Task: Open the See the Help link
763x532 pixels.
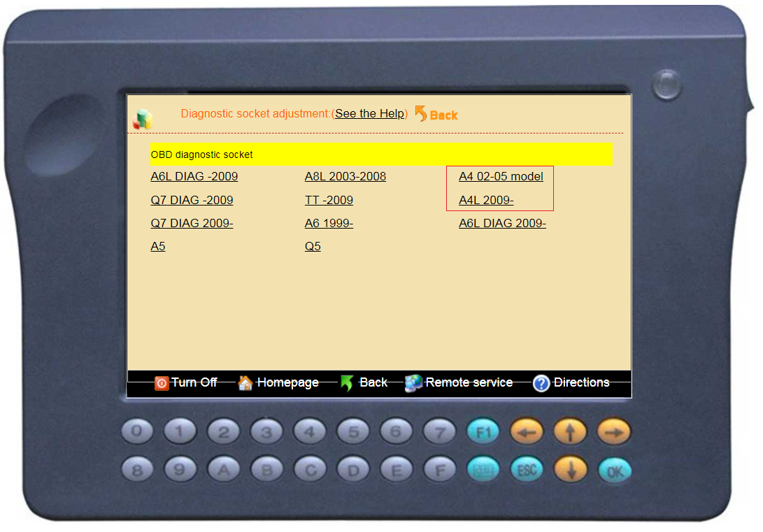Action: pos(369,114)
